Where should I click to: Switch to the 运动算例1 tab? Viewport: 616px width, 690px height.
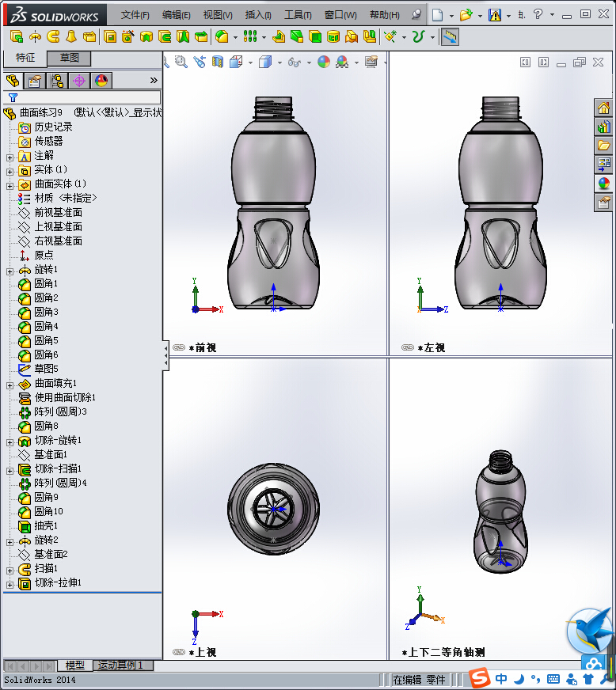[123, 665]
